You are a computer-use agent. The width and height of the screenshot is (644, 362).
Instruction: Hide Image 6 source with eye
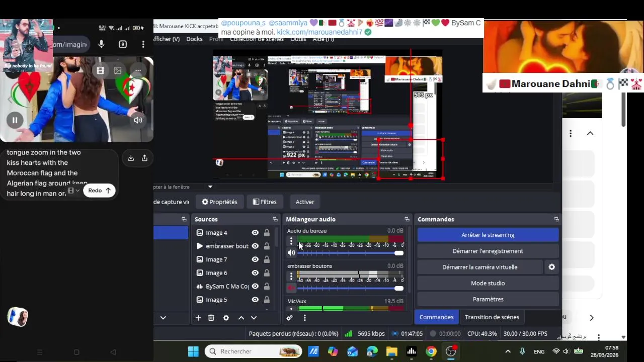pyautogui.click(x=255, y=273)
